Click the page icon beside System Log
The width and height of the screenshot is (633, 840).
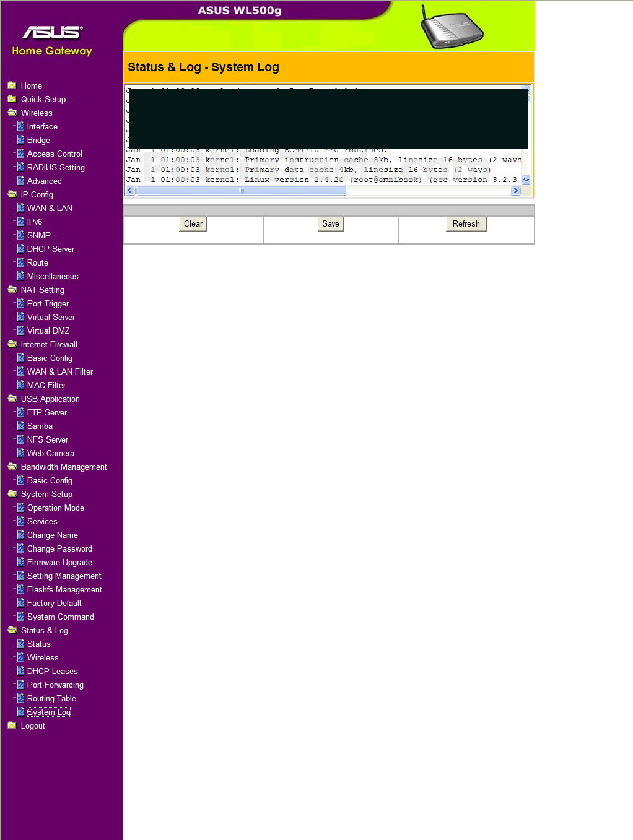(20, 712)
